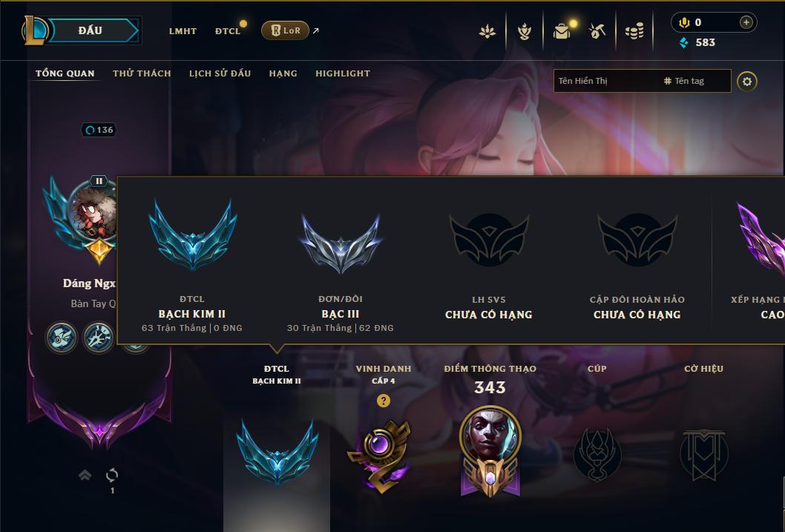Open the Collection icon in top bar
The image size is (785, 532).
562,31
